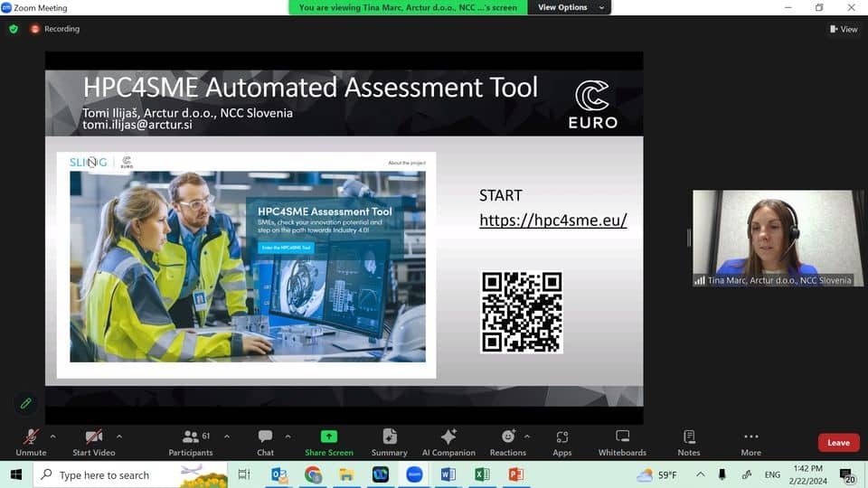Click the Type here to search box

click(130, 474)
